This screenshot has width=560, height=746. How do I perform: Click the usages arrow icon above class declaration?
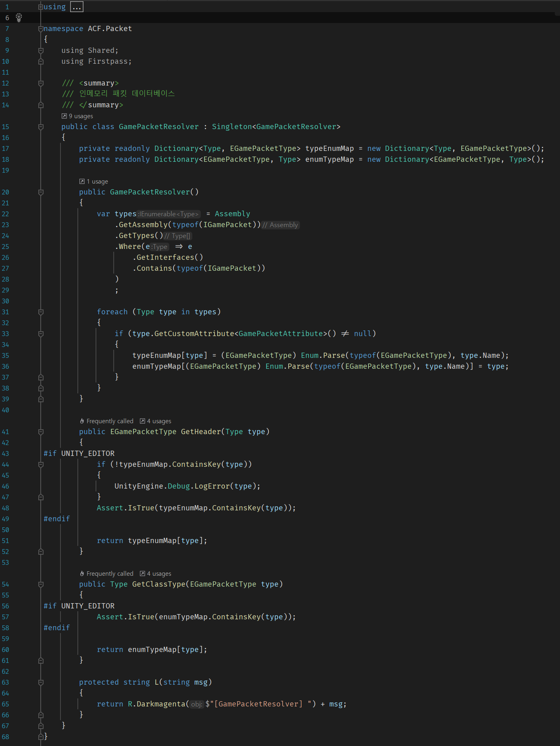[64, 116]
